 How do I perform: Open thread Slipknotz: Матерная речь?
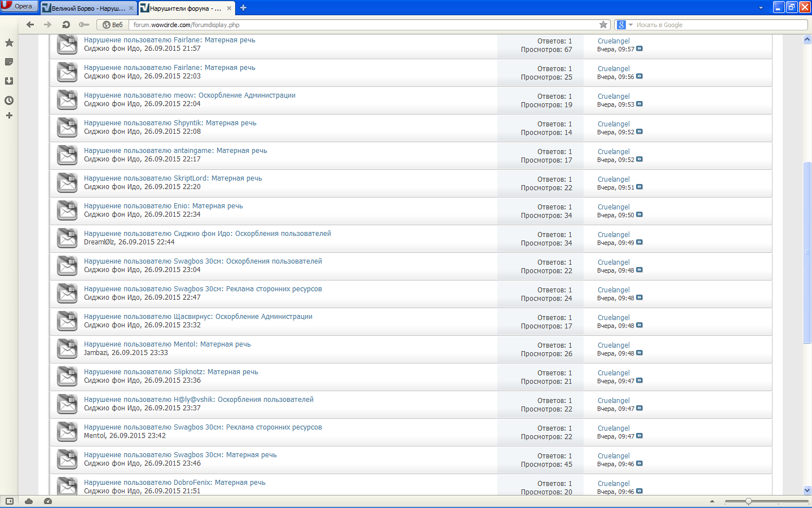pyautogui.click(x=171, y=372)
